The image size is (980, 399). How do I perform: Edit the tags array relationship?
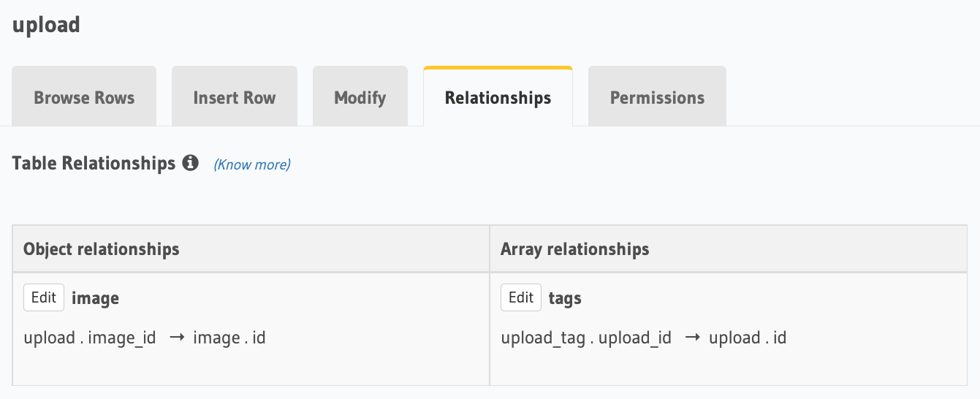(x=521, y=297)
